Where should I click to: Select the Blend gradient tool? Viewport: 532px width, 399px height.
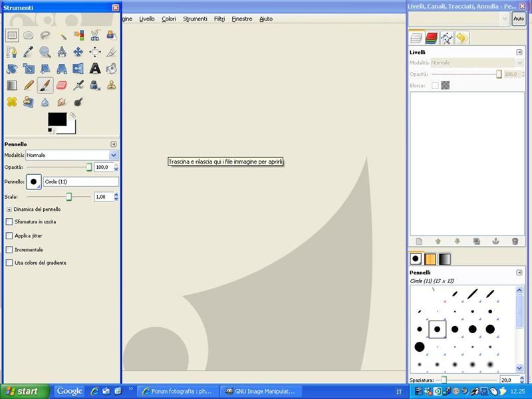[12, 85]
